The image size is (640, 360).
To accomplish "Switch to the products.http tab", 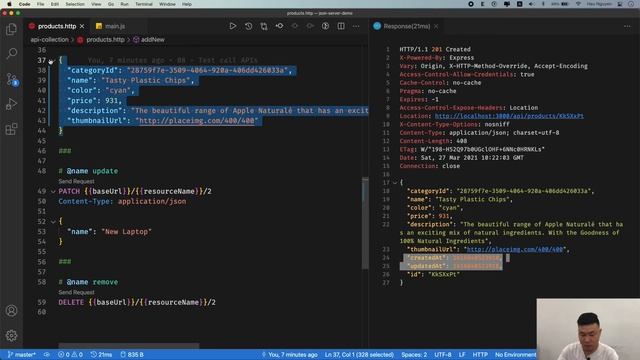I will pos(57,26).
